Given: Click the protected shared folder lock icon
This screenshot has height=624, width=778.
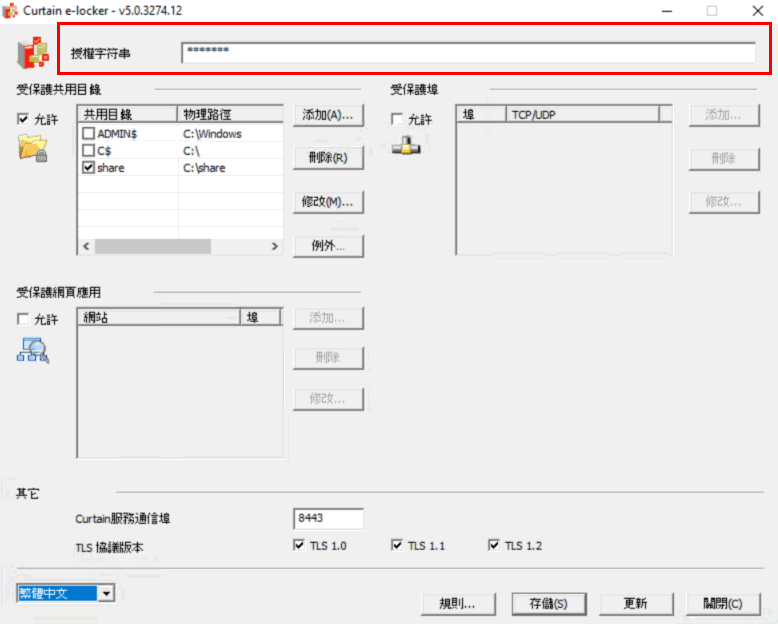Looking at the screenshot, I should [x=33, y=148].
